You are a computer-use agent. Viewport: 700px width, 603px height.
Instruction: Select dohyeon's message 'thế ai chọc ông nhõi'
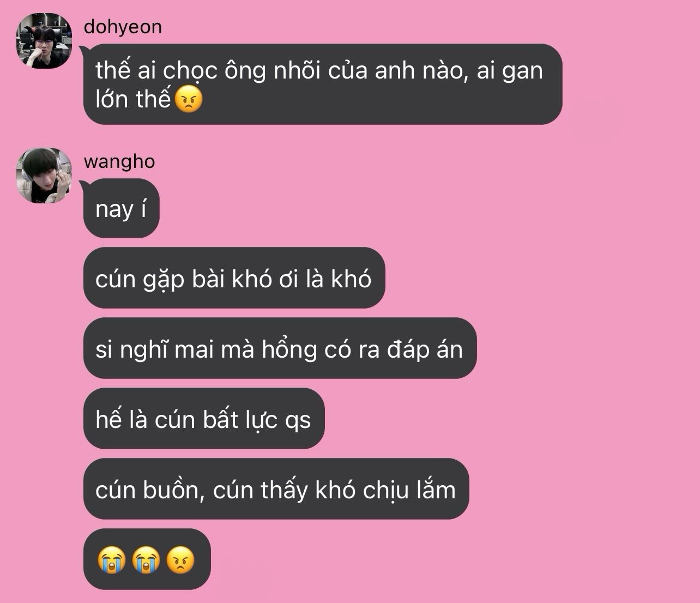tap(323, 85)
